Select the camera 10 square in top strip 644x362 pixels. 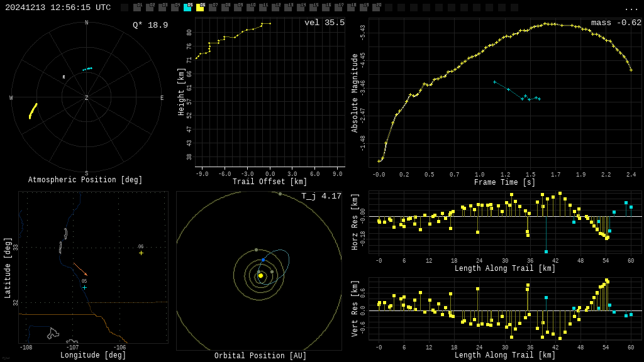point(250,8)
